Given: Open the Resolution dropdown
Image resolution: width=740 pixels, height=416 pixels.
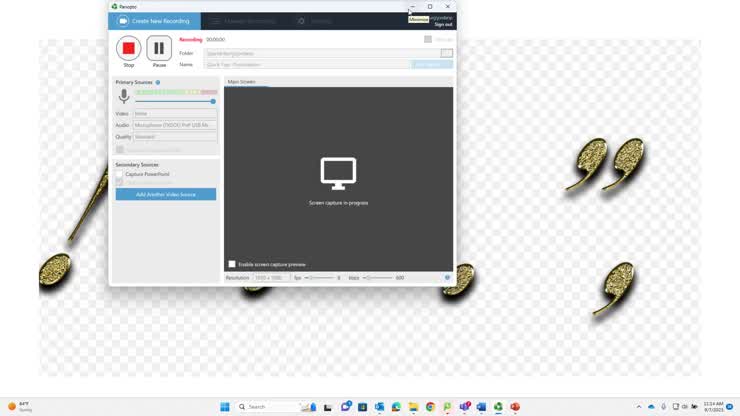Looking at the screenshot, I should coord(271,278).
